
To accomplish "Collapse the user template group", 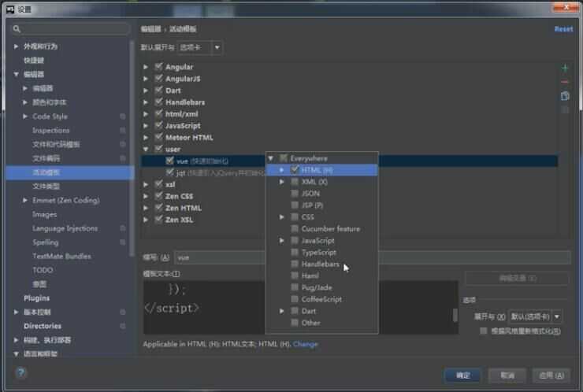I will [146, 149].
